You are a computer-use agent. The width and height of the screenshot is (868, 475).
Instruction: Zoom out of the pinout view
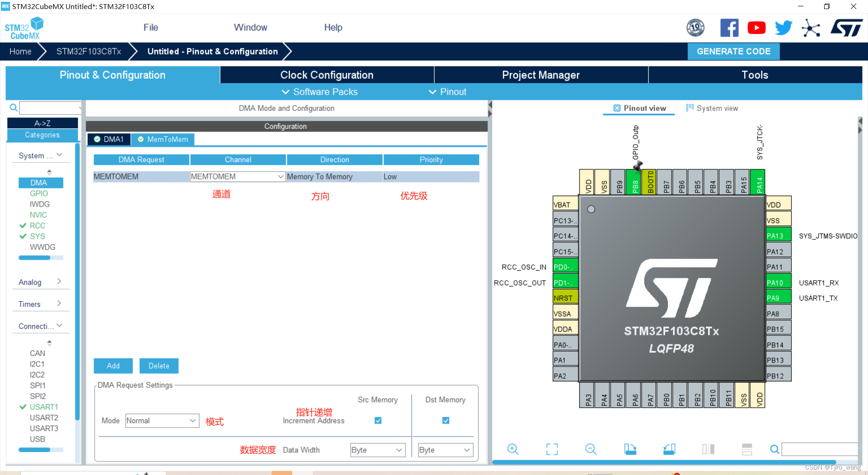[591, 449]
